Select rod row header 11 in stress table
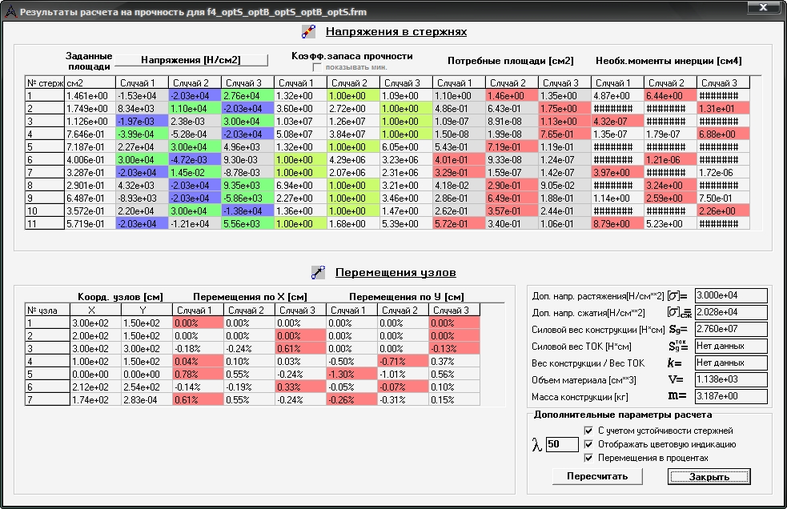This screenshot has width=787, height=509. (x=45, y=224)
